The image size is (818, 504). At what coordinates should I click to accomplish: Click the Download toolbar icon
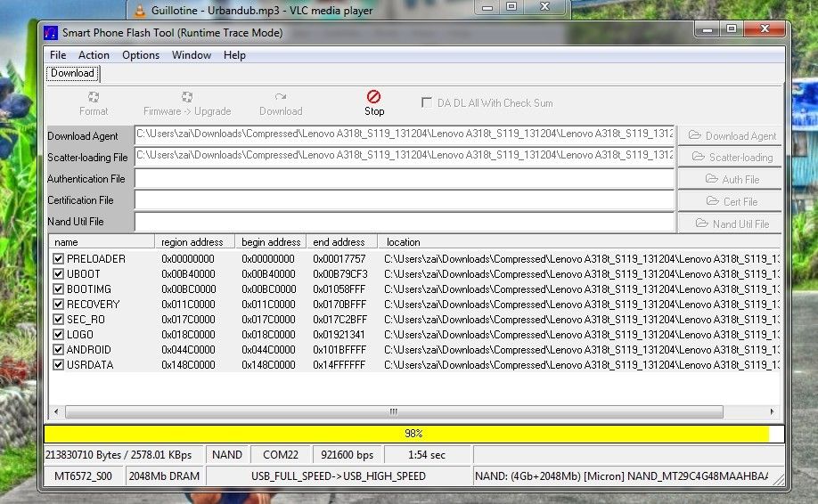click(281, 97)
